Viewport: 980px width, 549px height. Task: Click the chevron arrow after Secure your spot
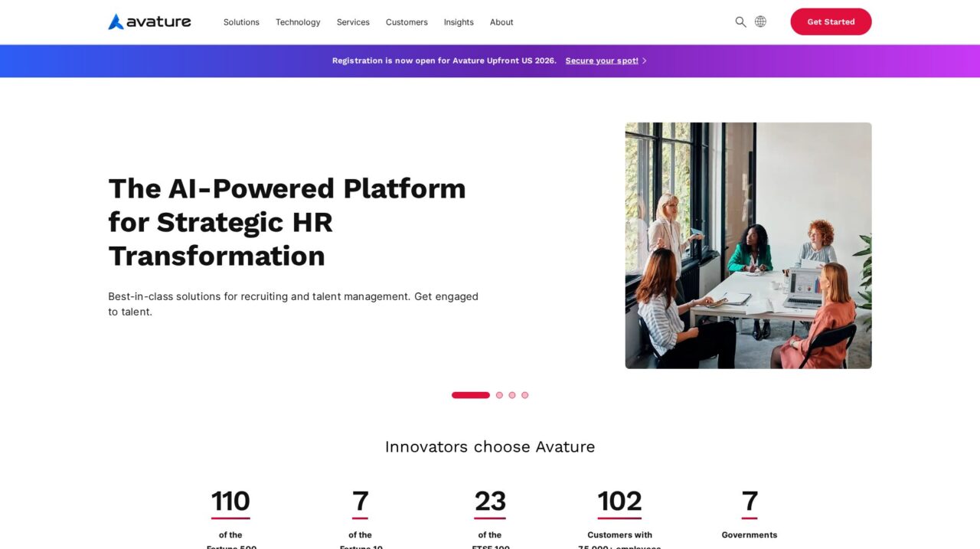pyautogui.click(x=645, y=60)
